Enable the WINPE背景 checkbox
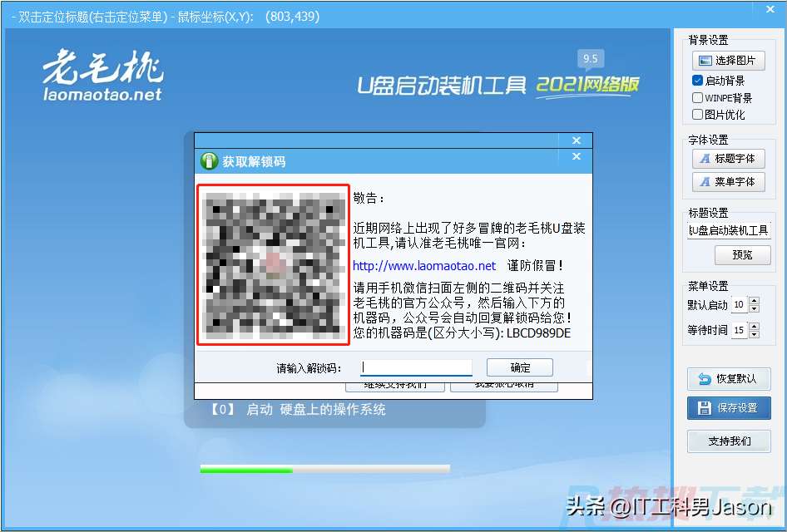The height and width of the screenshot is (532, 787). (x=697, y=97)
